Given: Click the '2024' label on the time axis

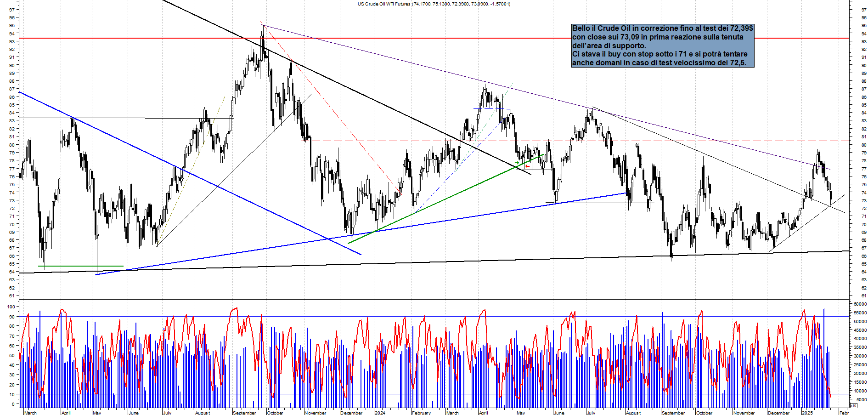Looking at the screenshot, I should (380, 413).
